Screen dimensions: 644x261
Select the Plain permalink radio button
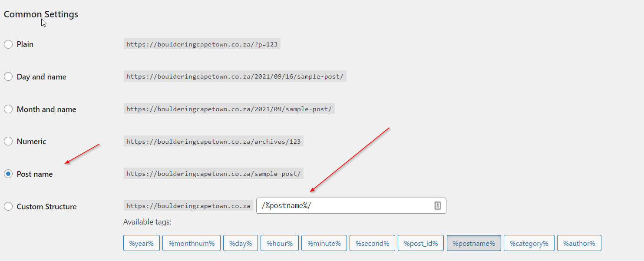pyautogui.click(x=8, y=44)
